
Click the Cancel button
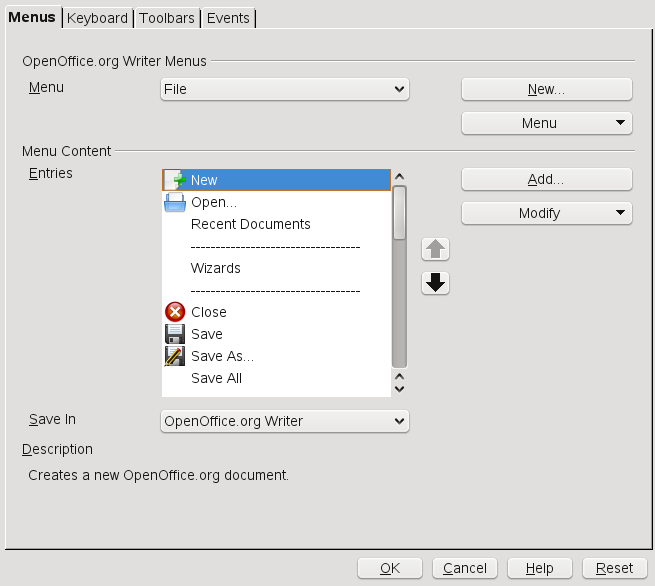pyautogui.click(x=465, y=568)
